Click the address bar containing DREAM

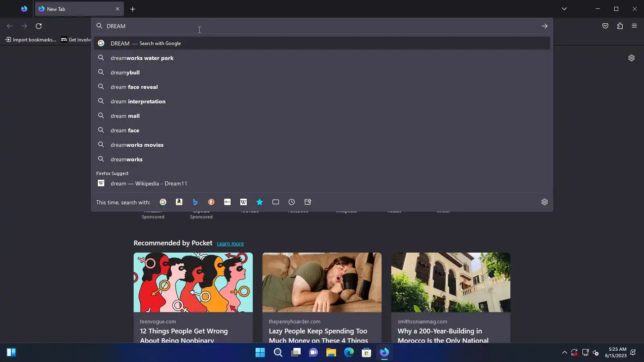pyautogui.click(x=322, y=26)
